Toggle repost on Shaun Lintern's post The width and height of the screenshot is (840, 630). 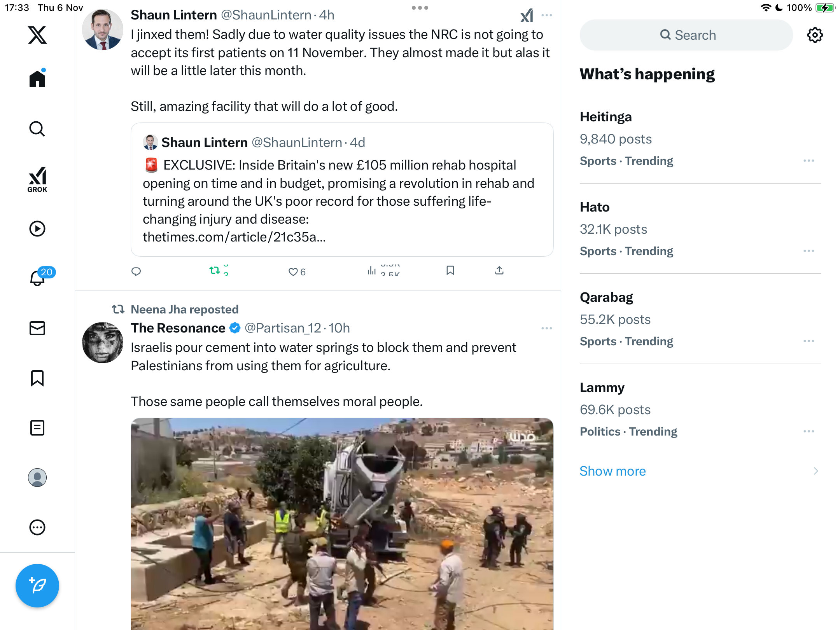coord(215,271)
